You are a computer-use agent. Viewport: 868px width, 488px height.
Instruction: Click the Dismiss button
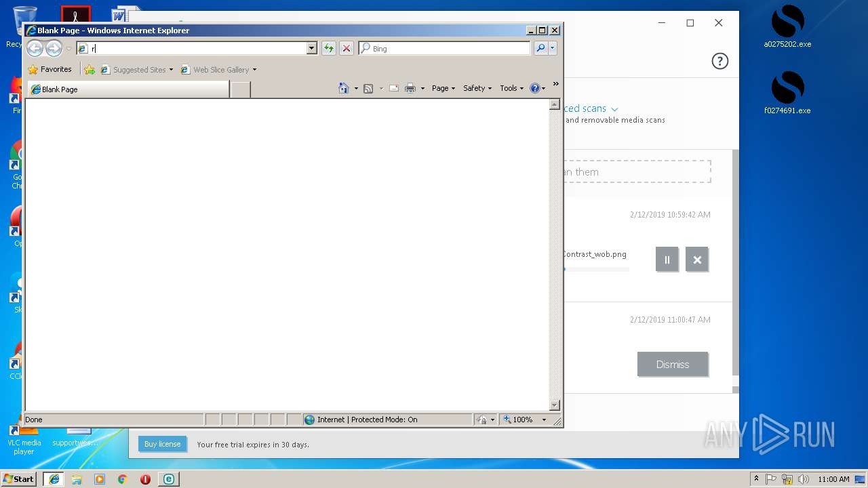673,364
